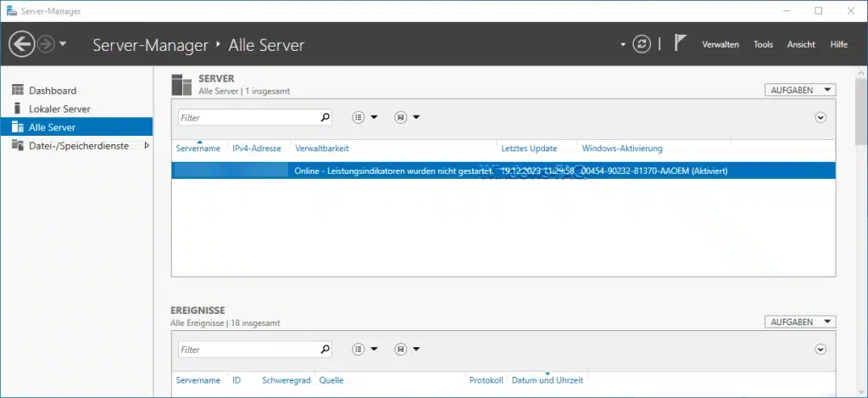Sort Ereignisse by the Protokoll column

pos(486,380)
